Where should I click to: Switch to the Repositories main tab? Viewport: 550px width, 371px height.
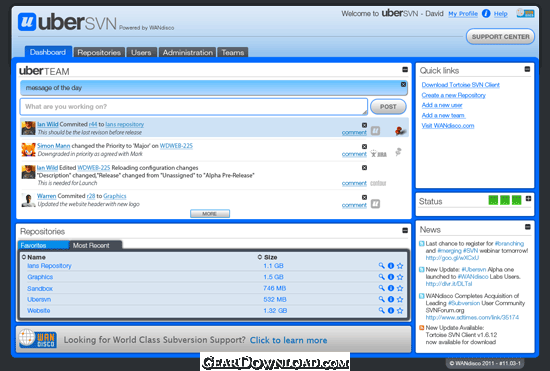tap(99, 52)
